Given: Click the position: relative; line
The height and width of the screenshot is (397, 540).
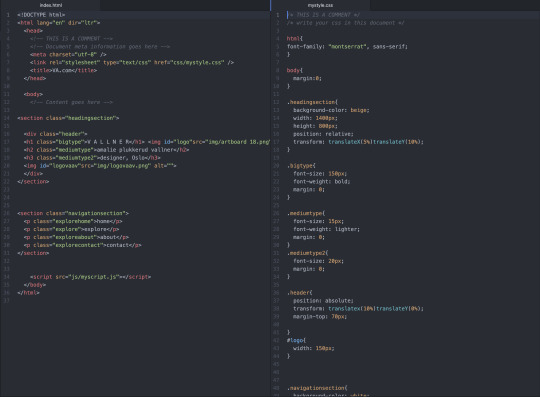Looking at the screenshot, I should (323, 134).
